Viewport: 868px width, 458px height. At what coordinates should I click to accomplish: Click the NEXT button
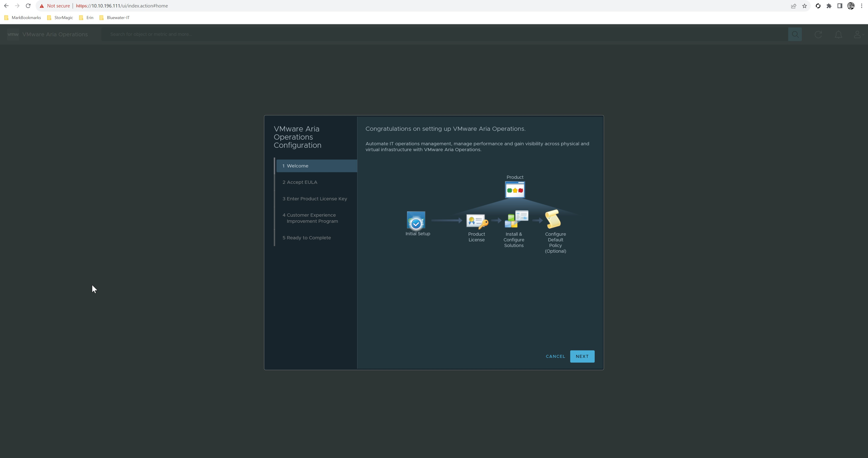pyautogui.click(x=582, y=356)
